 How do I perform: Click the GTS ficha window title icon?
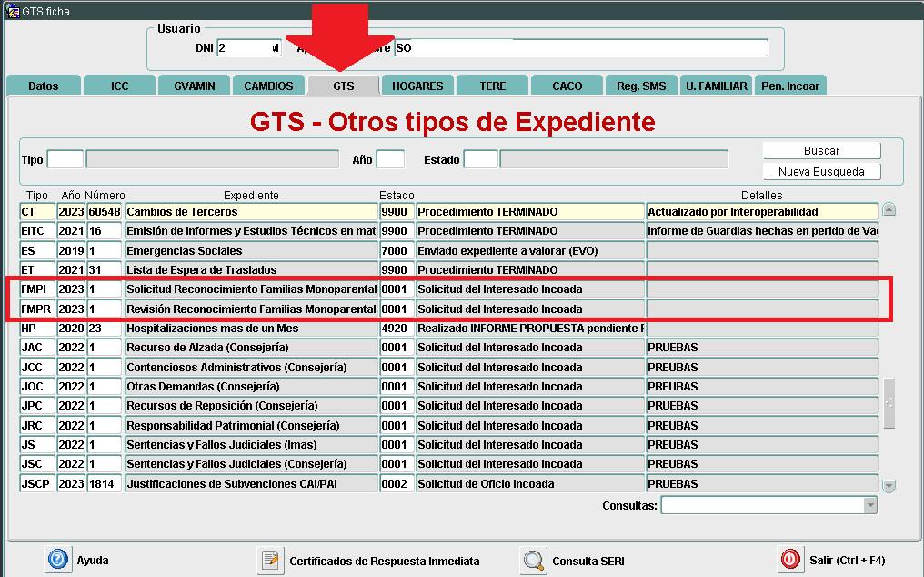point(13,12)
